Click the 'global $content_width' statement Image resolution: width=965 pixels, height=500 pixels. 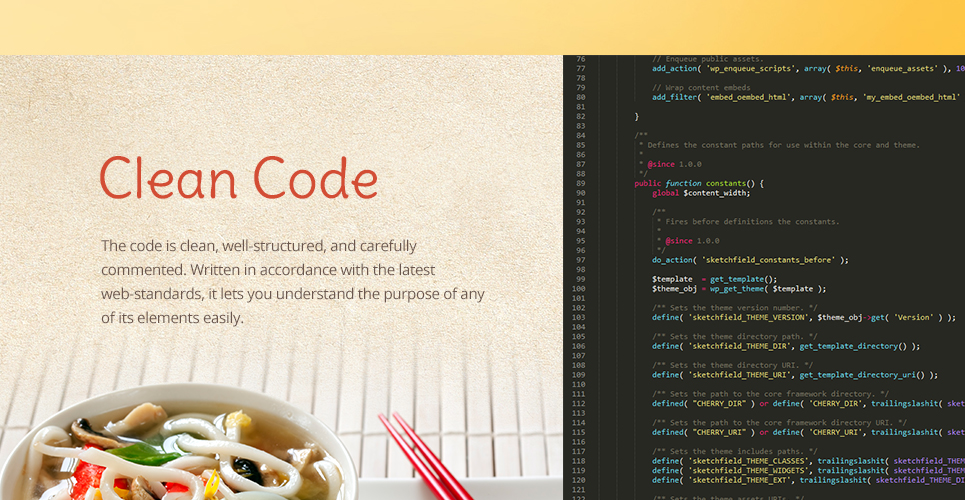pos(702,193)
